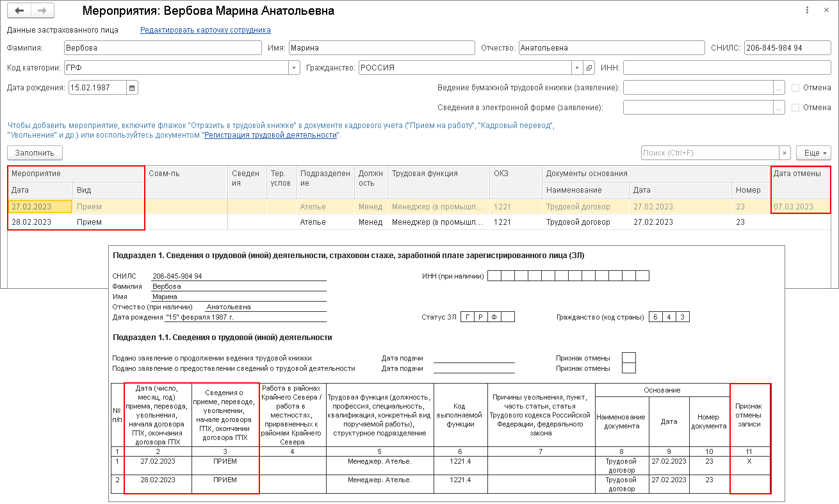839x504 pixels.
Task: Open the three-dot window menu at top right
Action: tap(806, 10)
